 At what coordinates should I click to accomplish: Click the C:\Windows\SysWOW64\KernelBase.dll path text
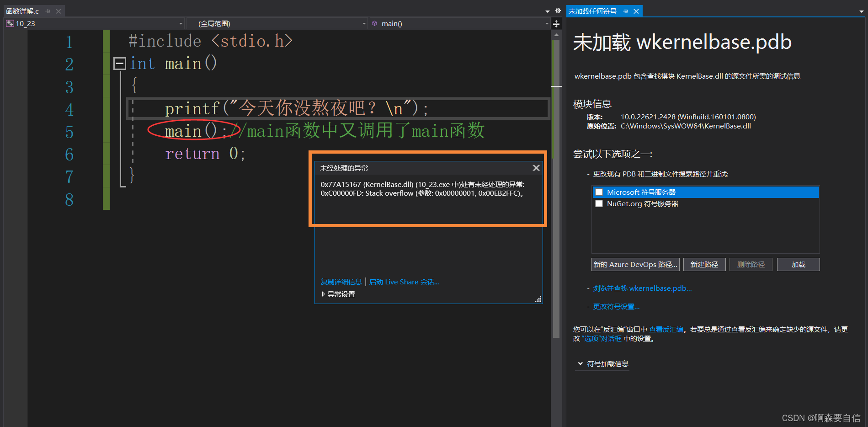686,126
